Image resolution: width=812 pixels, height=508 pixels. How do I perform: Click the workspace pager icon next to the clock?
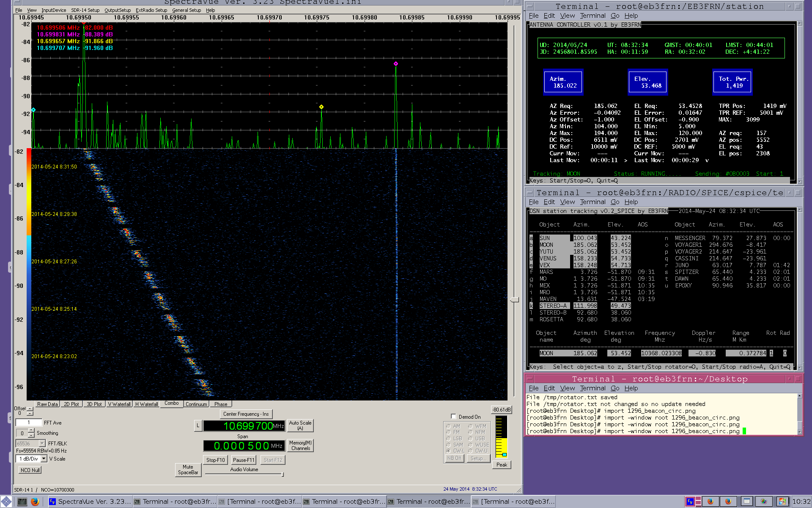coord(782,502)
